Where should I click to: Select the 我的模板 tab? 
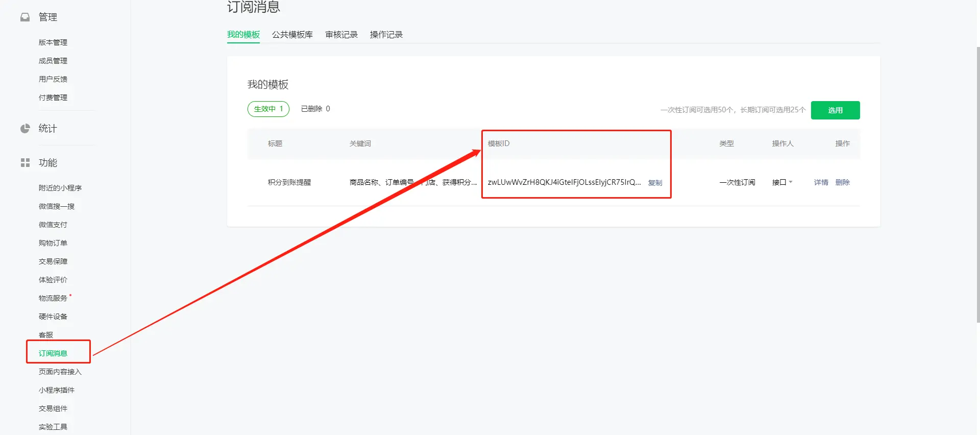click(x=243, y=35)
